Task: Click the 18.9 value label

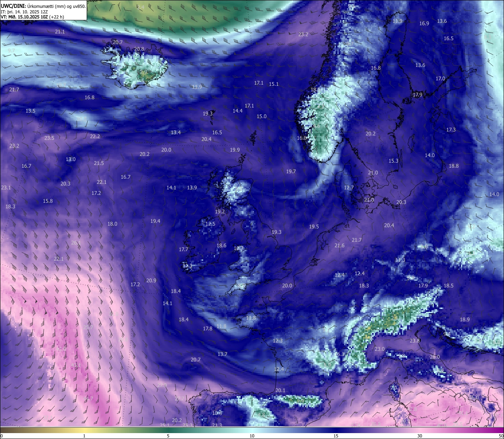Action: (465, 320)
